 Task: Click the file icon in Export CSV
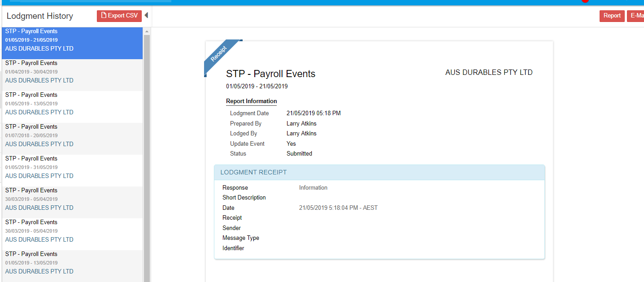(x=104, y=16)
